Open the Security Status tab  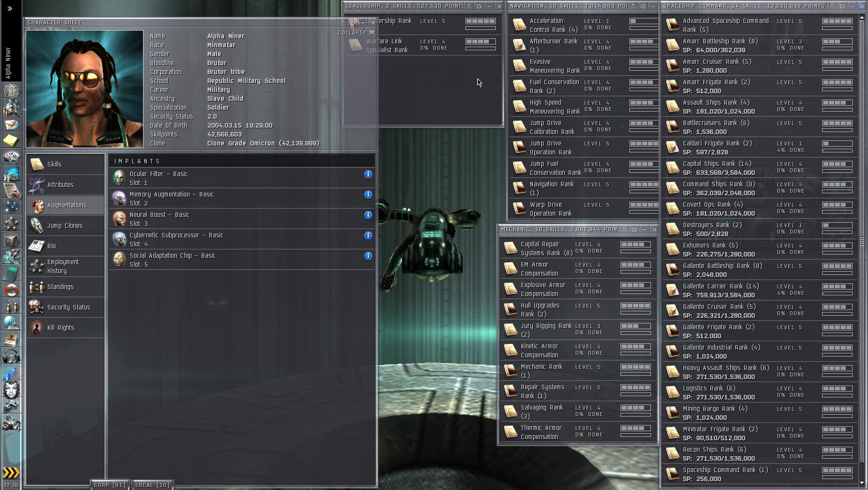tap(65, 307)
